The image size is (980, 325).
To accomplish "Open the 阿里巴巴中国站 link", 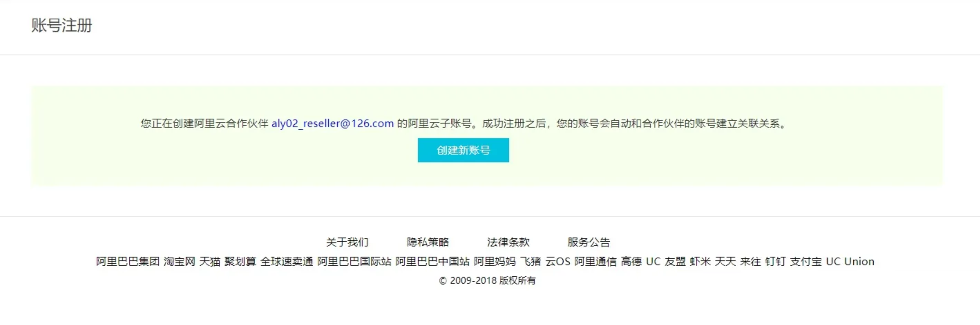I will click(x=432, y=261).
